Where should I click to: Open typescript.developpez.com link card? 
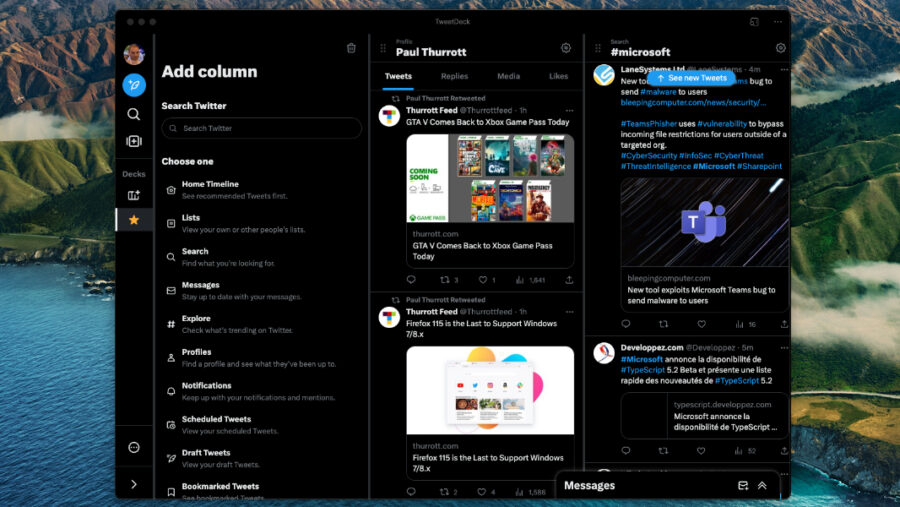tap(705, 415)
